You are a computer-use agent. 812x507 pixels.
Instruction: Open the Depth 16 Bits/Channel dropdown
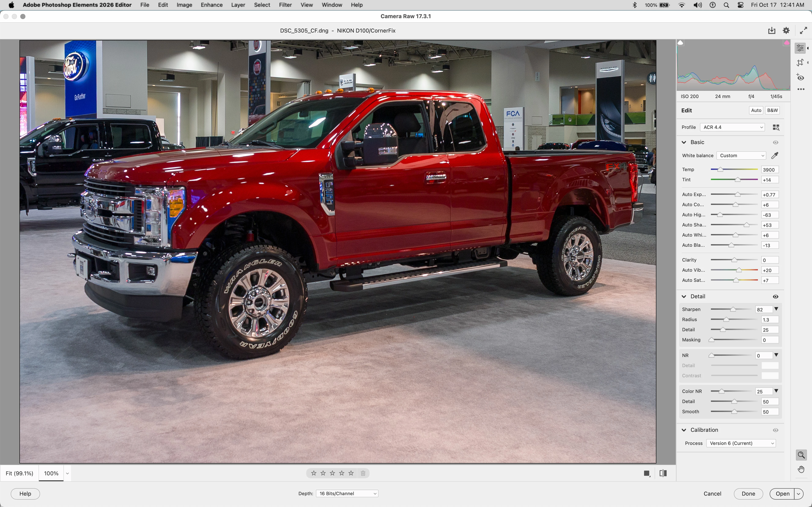(x=347, y=494)
